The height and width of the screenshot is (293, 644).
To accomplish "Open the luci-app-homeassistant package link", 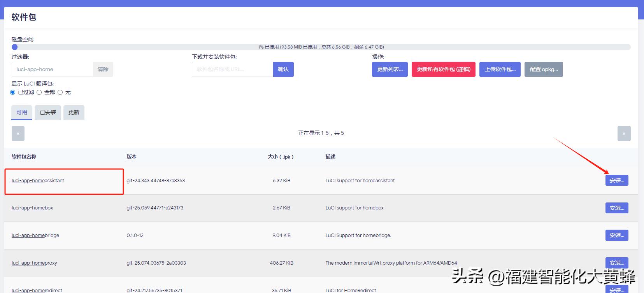I will (38, 180).
